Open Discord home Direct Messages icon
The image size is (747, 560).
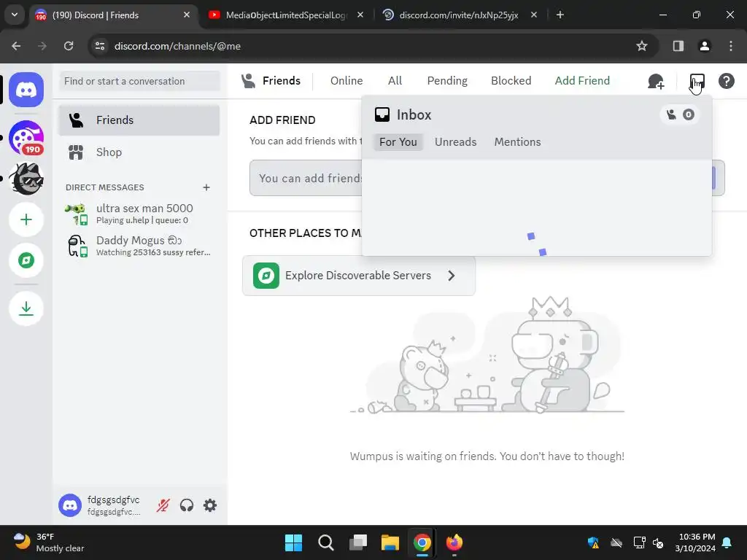pyautogui.click(x=26, y=90)
